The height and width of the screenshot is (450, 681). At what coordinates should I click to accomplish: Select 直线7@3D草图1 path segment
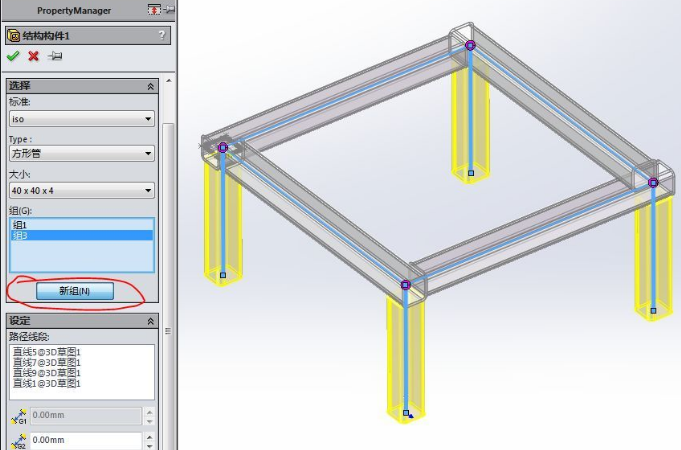click(47, 362)
